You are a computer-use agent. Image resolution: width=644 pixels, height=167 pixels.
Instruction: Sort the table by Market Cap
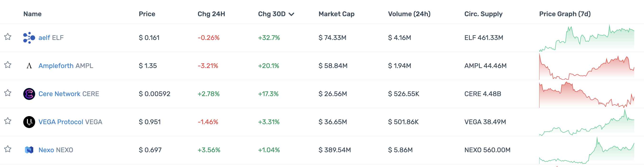point(336,14)
